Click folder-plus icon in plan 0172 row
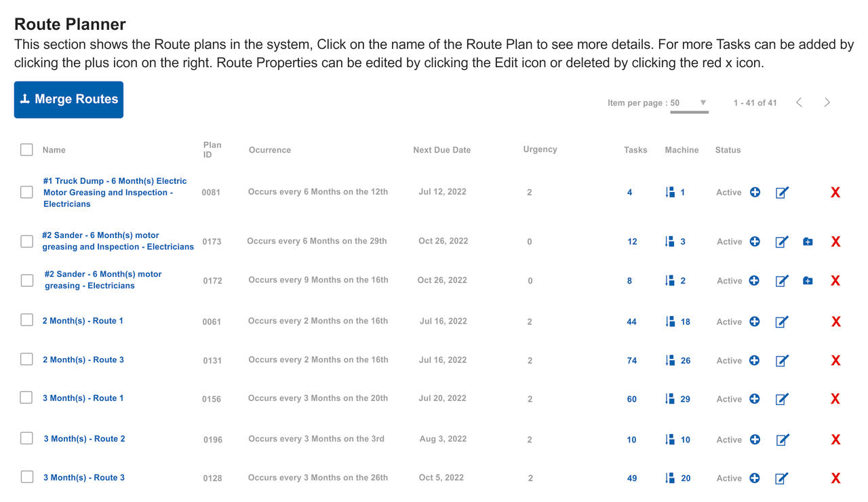Screen dimensions: 868x502 (x=808, y=281)
